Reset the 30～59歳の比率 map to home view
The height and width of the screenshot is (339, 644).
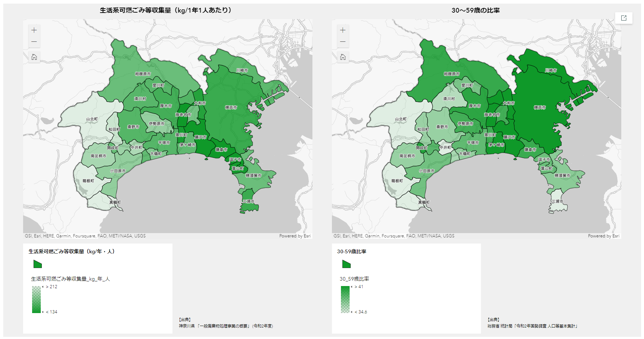tap(343, 57)
